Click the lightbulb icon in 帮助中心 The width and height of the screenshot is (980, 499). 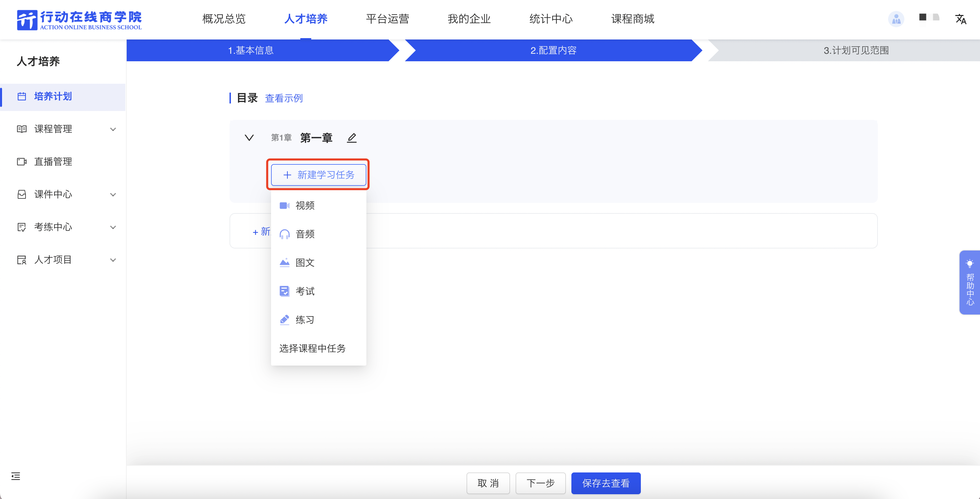point(970,263)
